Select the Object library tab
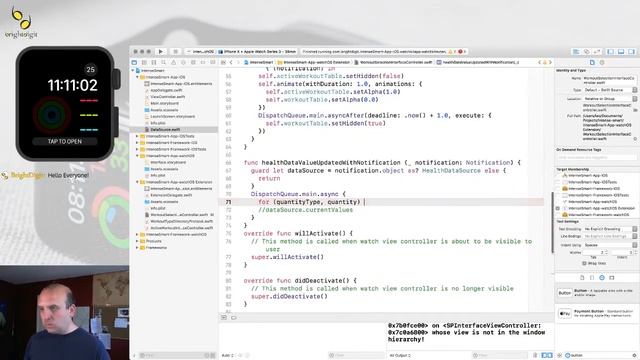Image resolution: width=640 pixels, height=360 pixels. point(602,278)
